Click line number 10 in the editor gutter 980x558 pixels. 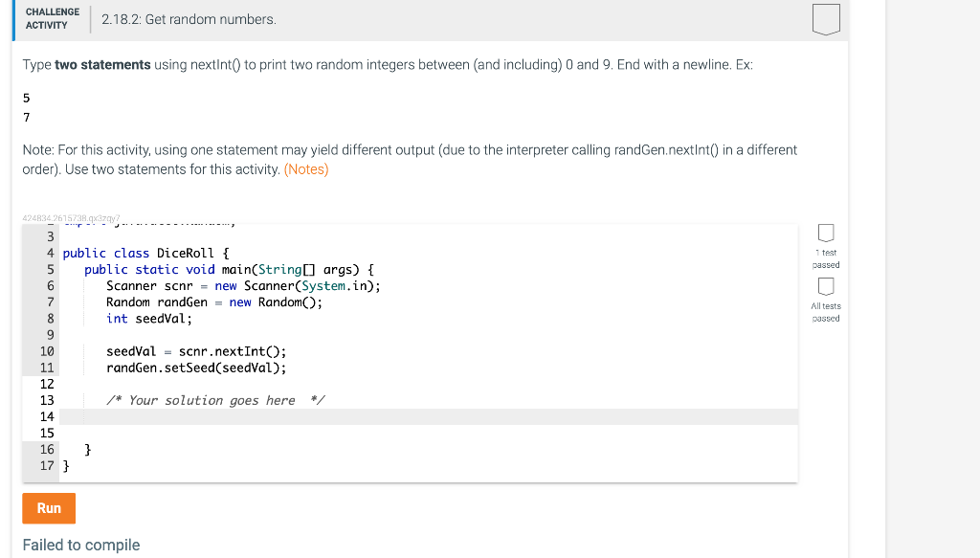pyautogui.click(x=46, y=351)
